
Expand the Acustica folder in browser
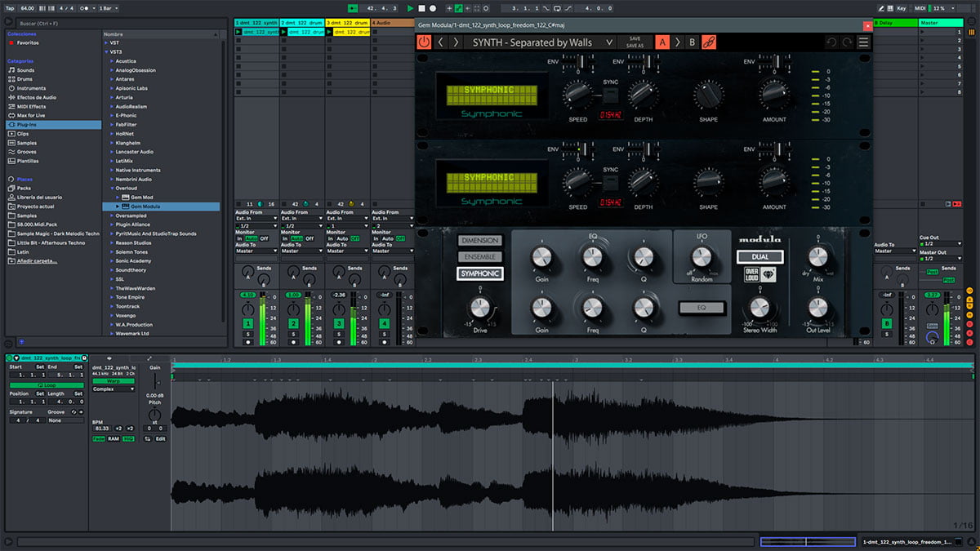(x=112, y=61)
